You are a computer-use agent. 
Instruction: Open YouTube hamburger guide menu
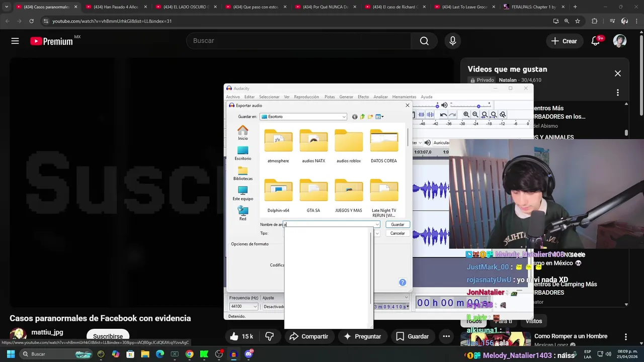[15, 41]
